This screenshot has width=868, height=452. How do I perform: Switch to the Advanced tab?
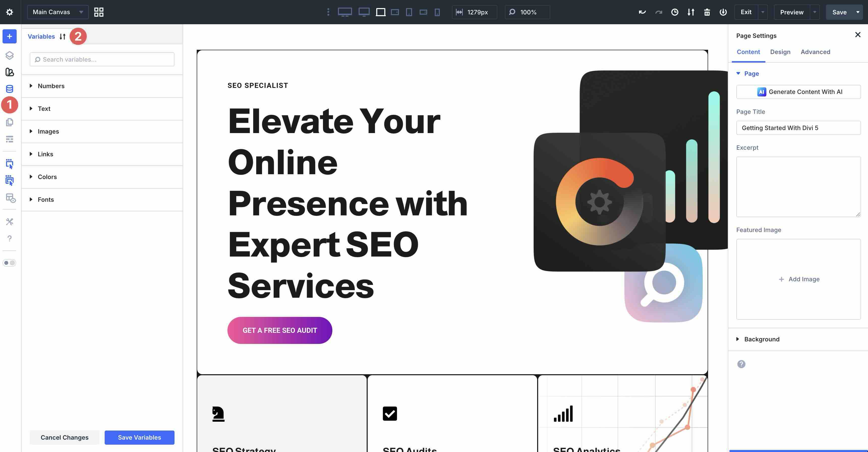point(815,52)
